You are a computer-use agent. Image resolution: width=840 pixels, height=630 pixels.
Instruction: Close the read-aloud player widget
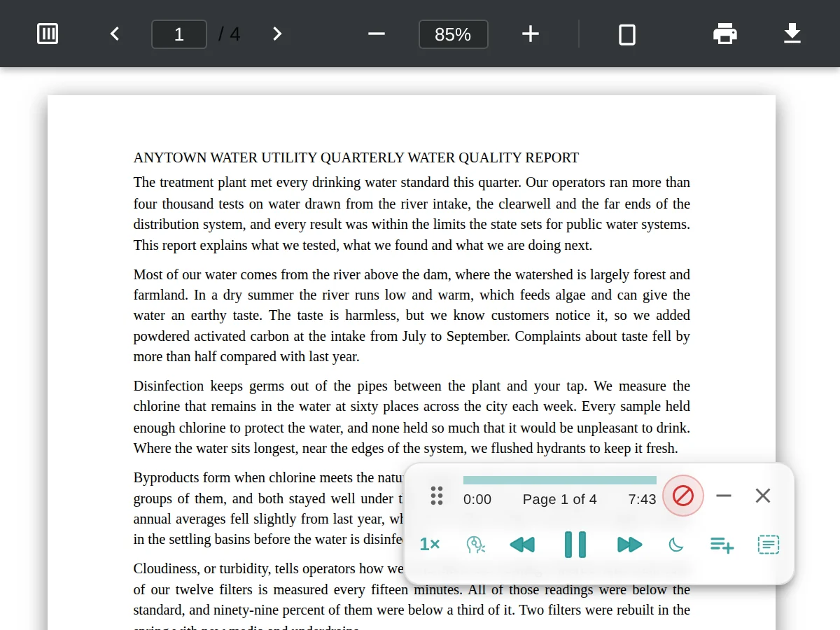tap(763, 496)
